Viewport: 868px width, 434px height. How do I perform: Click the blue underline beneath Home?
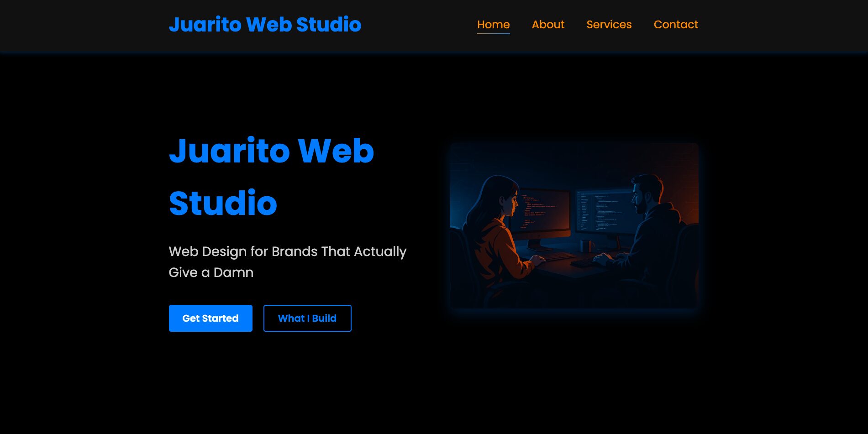point(493,33)
